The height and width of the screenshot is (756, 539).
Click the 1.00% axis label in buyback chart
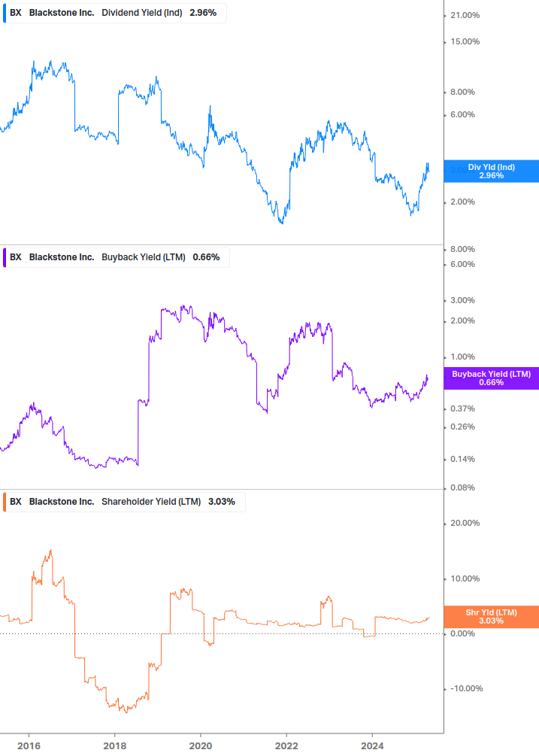[x=462, y=357]
